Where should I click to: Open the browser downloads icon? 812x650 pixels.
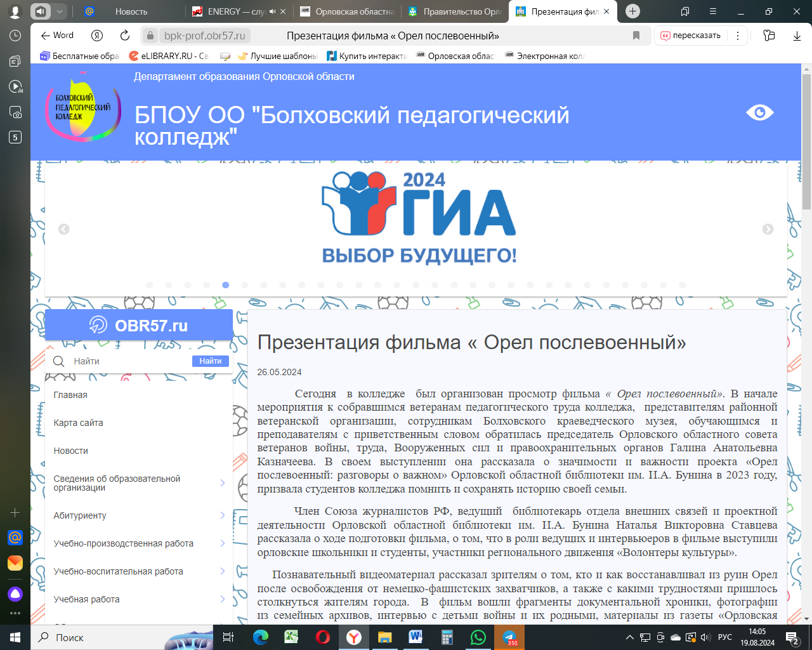pos(797,36)
